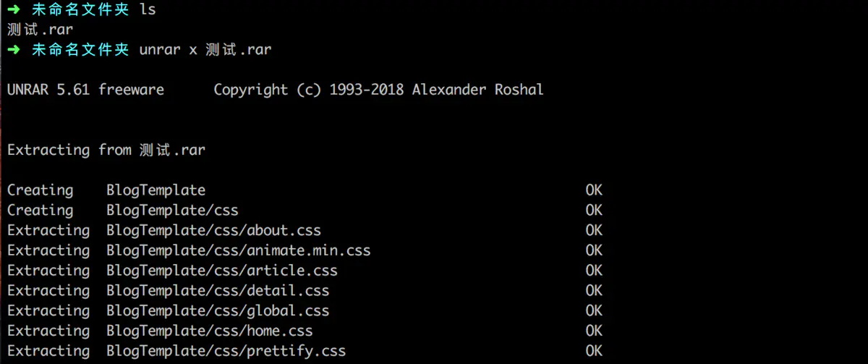Click OK status beside about.css
Screen dimensions: 868x364
(594, 230)
